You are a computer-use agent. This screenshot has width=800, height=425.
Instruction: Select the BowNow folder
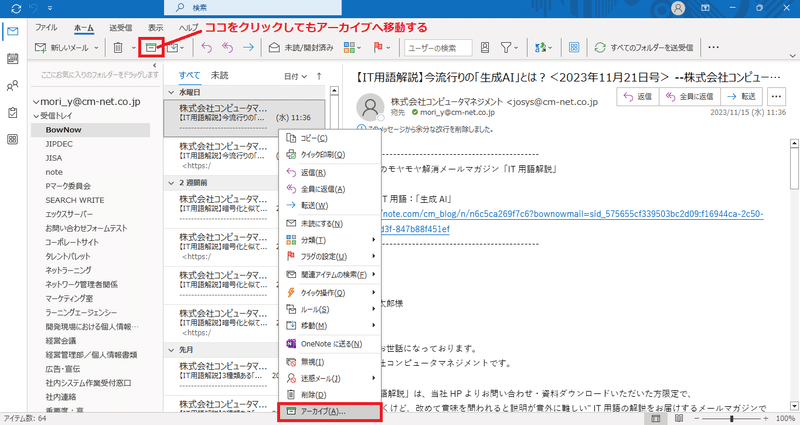click(90, 130)
